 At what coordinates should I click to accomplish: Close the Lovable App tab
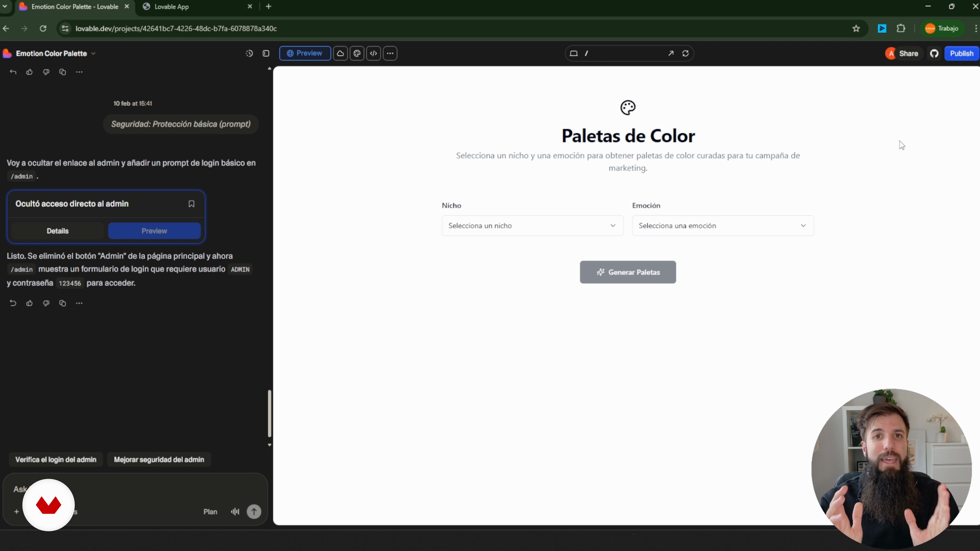[x=250, y=6]
